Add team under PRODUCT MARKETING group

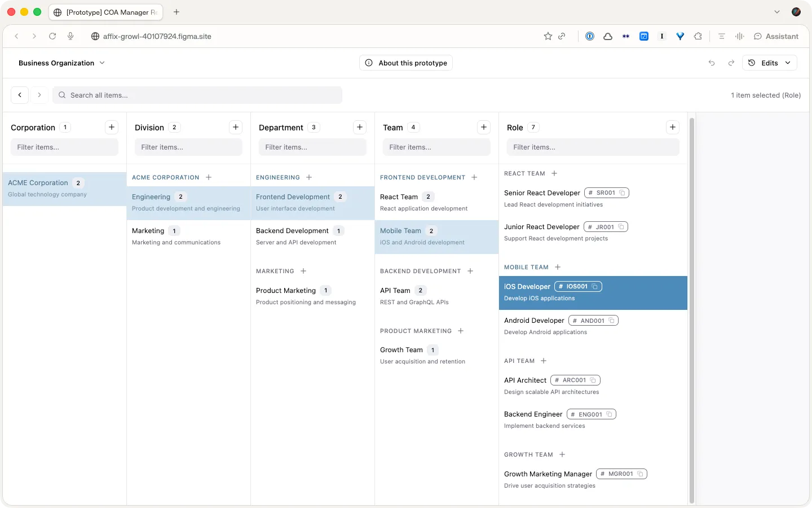(x=461, y=331)
